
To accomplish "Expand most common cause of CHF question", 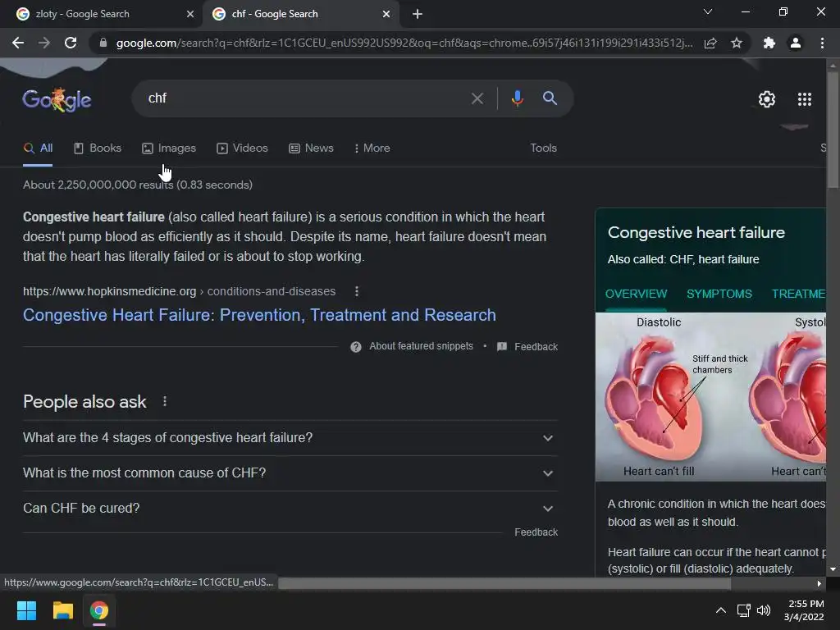I will [x=290, y=473].
